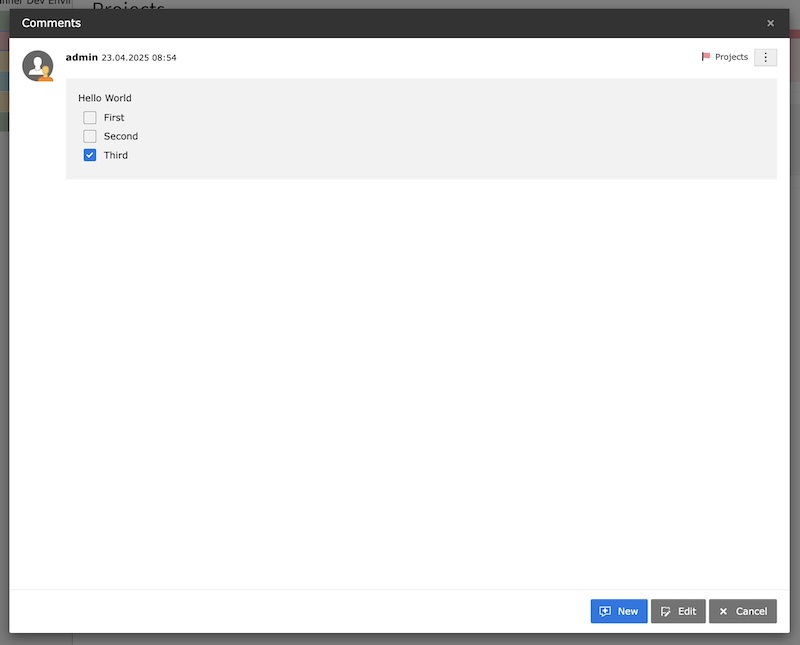Screen dimensions: 800x645
Task: Uncheck the Third checkbox
Action: point(90,155)
